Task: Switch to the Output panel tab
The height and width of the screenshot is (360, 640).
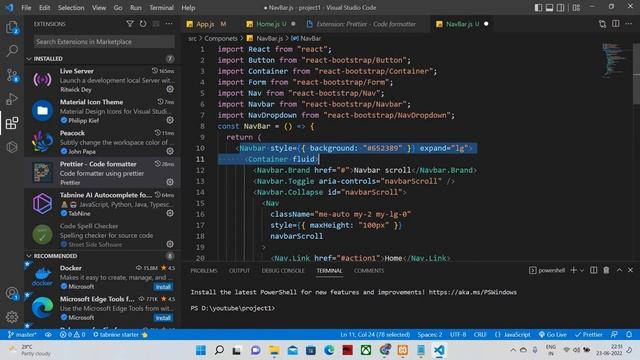Action: click(239, 271)
